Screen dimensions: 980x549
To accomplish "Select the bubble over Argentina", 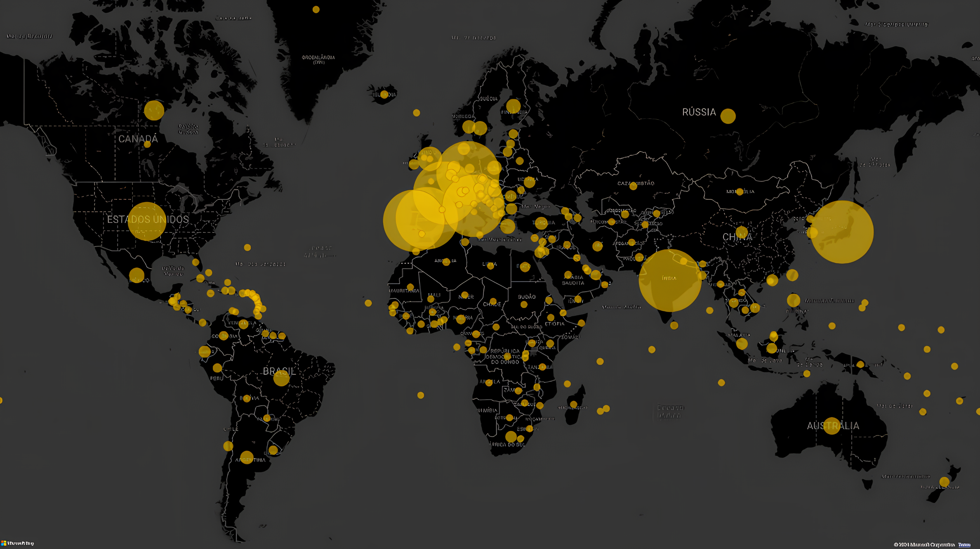I will coord(247,457).
